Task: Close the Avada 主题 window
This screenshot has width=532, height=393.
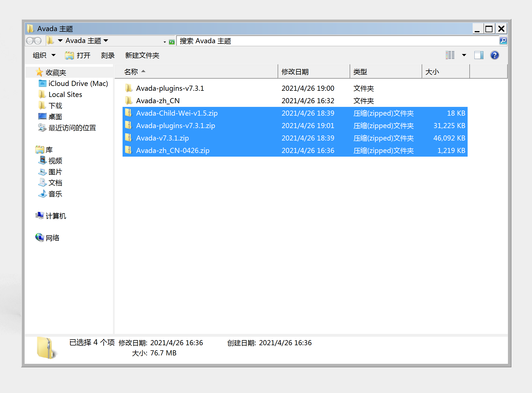Action: 501,29
